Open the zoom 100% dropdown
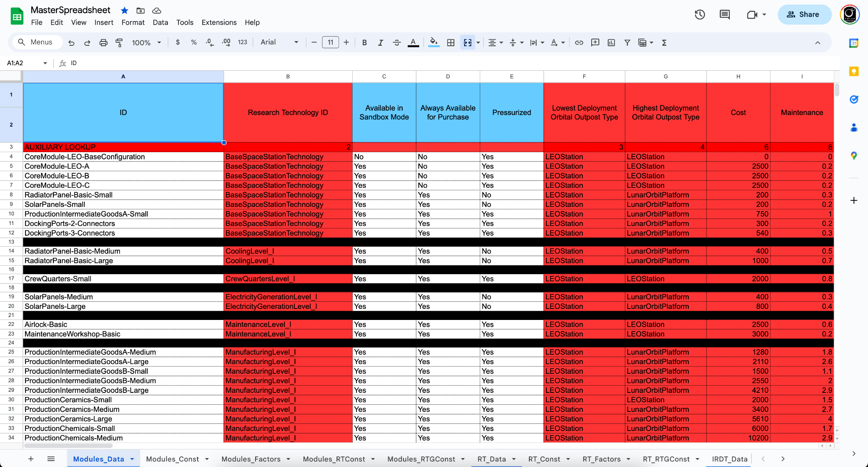Screen dimensions: 868x467 click(x=146, y=42)
